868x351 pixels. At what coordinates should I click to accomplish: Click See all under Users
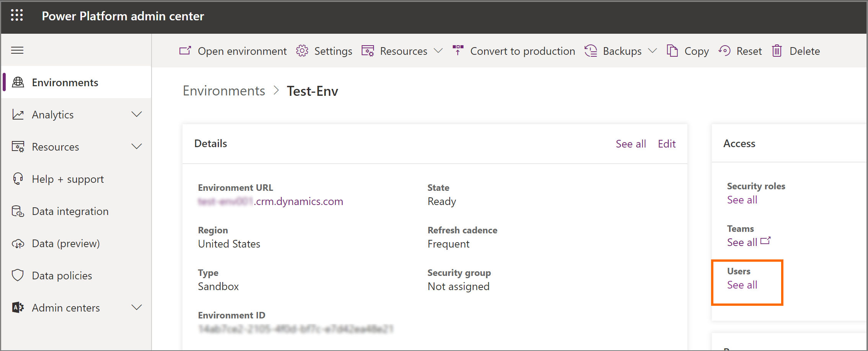tap(742, 285)
